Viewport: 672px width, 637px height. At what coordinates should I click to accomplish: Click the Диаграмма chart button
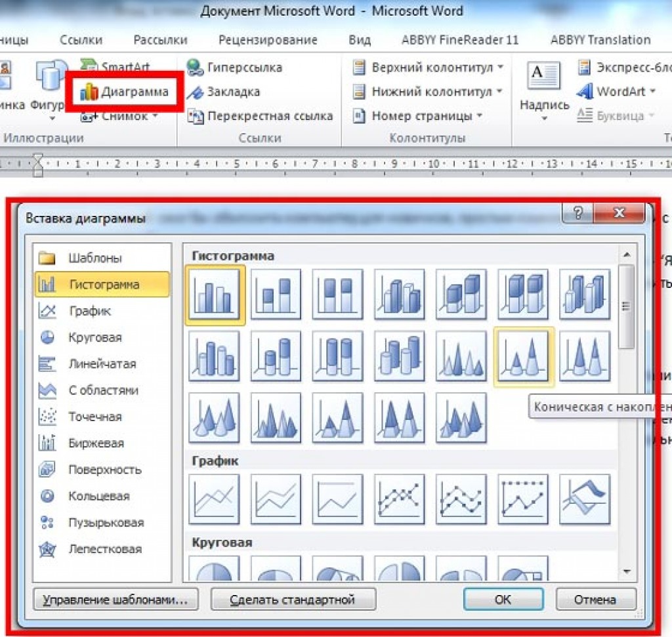point(124,92)
